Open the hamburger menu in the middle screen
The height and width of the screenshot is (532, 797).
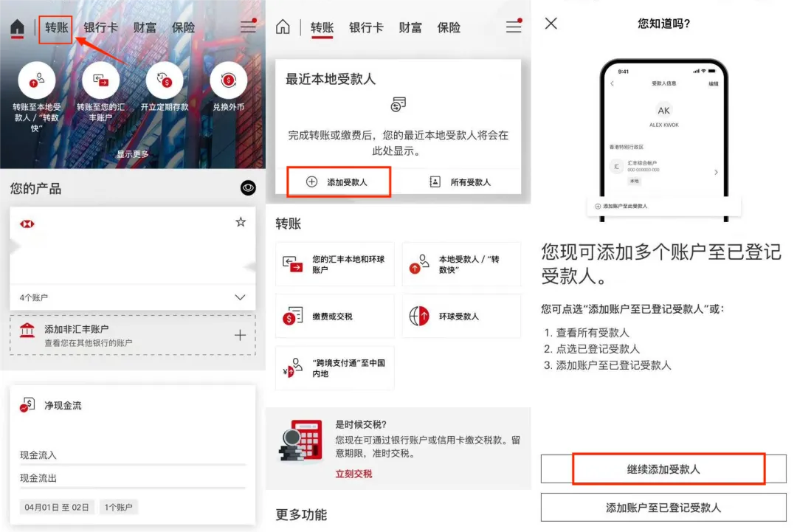pyautogui.click(x=514, y=27)
